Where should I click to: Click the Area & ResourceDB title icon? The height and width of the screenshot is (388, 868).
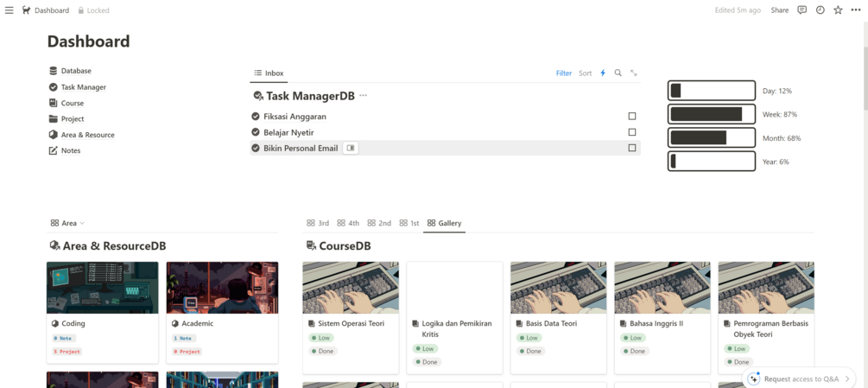pyautogui.click(x=54, y=245)
